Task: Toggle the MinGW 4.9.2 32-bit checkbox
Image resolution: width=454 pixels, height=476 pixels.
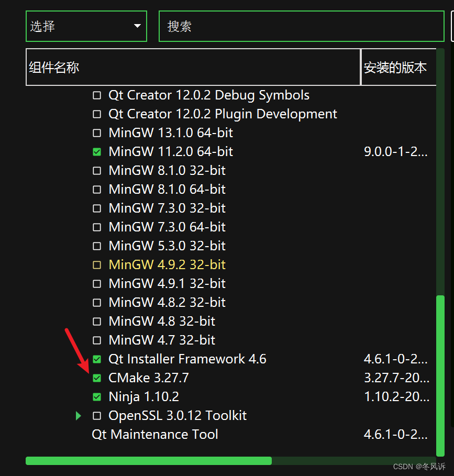Action: click(x=97, y=264)
